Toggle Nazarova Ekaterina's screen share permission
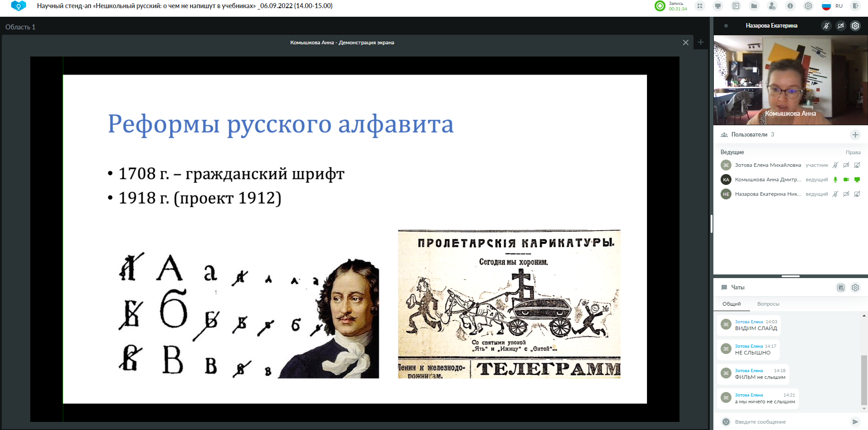This screenshot has width=868, height=430. pos(857,194)
